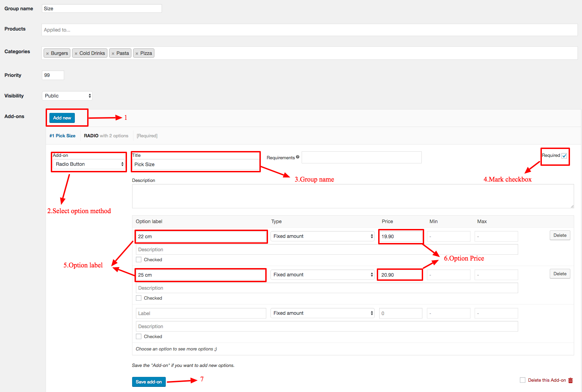Tick the Delete this Add-on checkbox
Image resolution: width=582 pixels, height=392 pixels.
click(x=523, y=380)
